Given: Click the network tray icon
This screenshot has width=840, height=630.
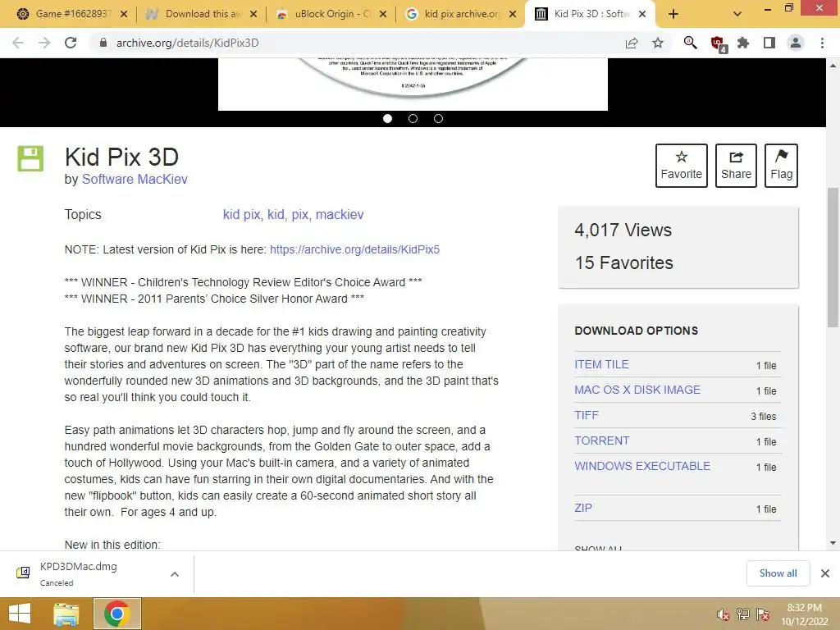Looking at the screenshot, I should click(x=742, y=614).
